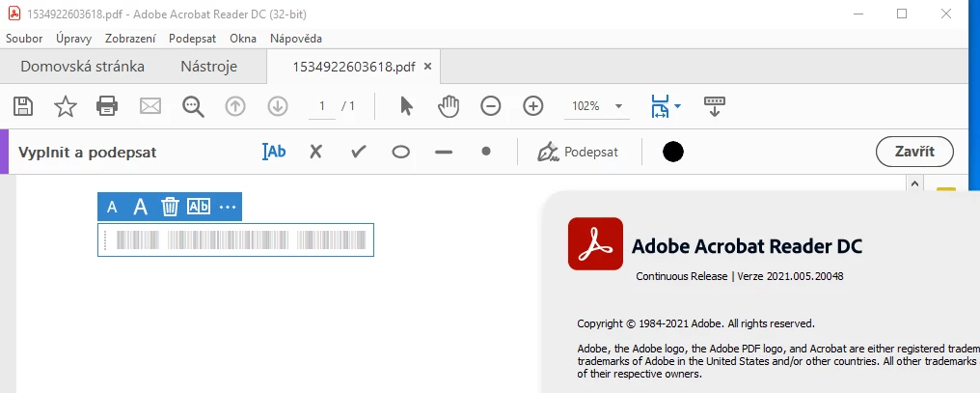Click inside the barcode text field
Viewport: 980px width, 393px height.
[235, 239]
